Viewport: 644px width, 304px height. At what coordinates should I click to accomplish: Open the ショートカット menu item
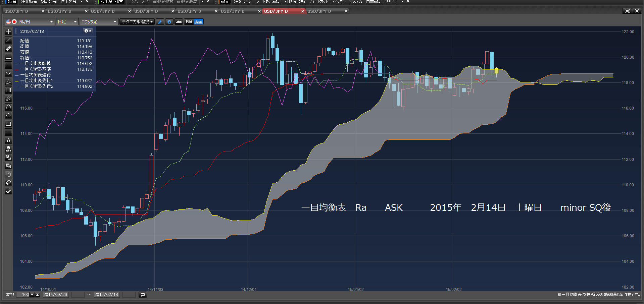(318, 2)
